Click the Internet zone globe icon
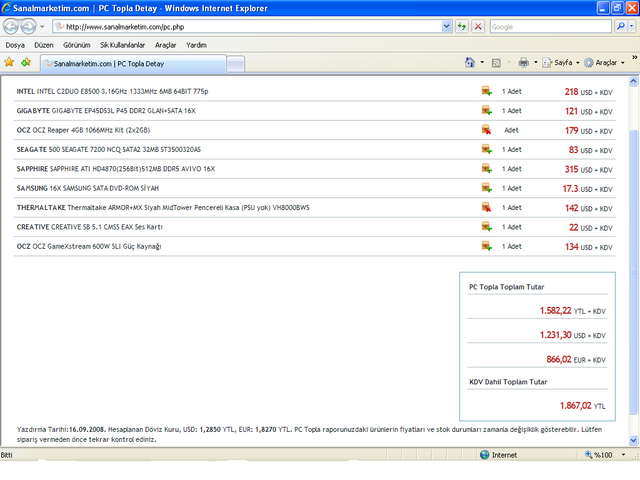The image size is (640, 480). coord(484,455)
